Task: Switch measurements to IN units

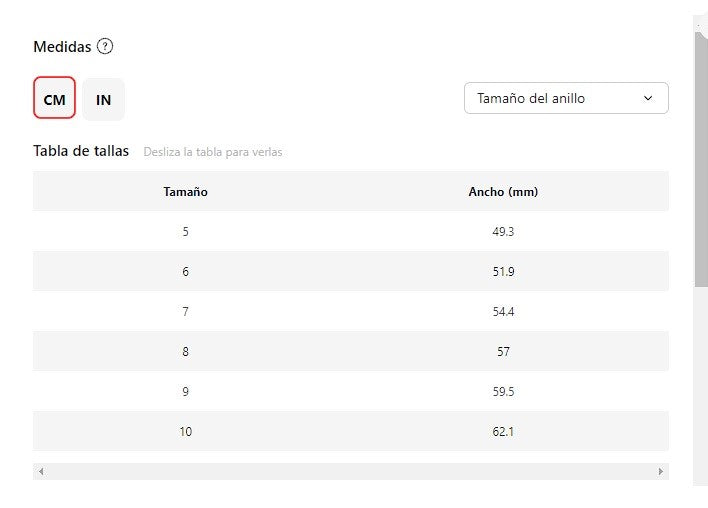Action: pyautogui.click(x=104, y=99)
